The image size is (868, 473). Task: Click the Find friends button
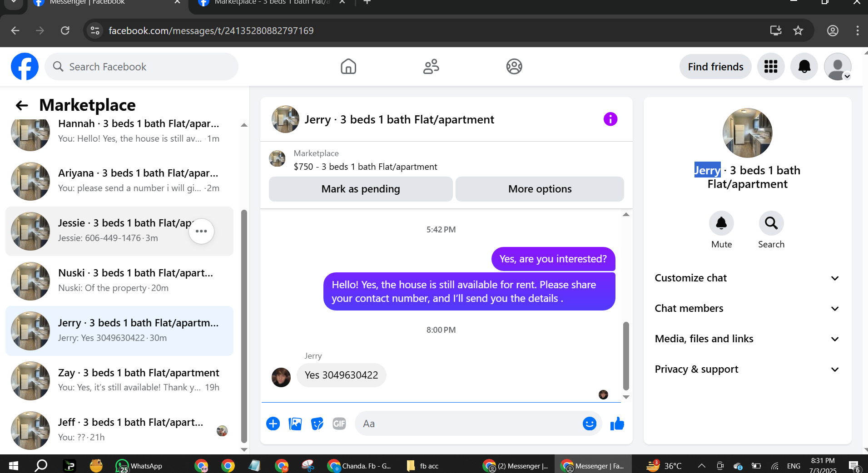click(715, 67)
